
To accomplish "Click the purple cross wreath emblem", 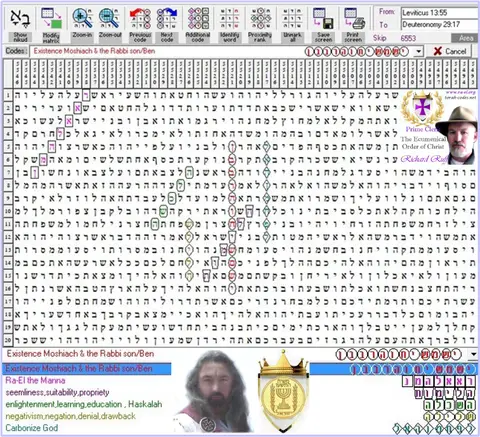I will [x=422, y=108].
